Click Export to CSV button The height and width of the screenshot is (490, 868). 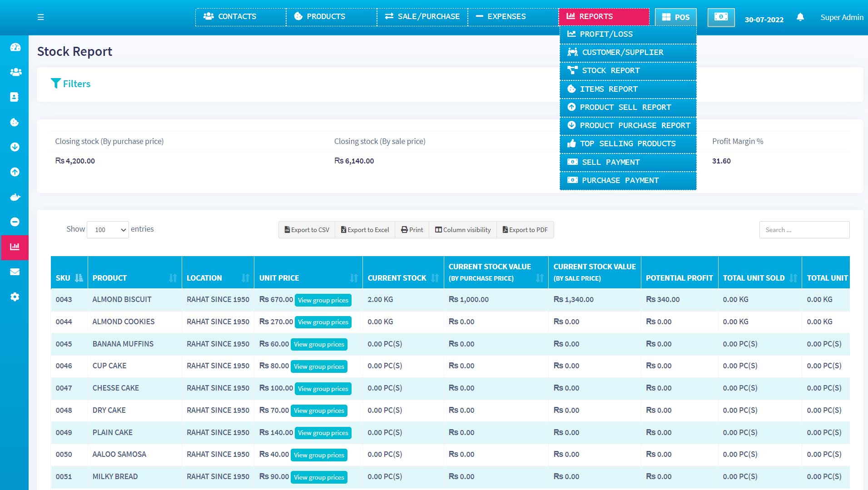[307, 230]
